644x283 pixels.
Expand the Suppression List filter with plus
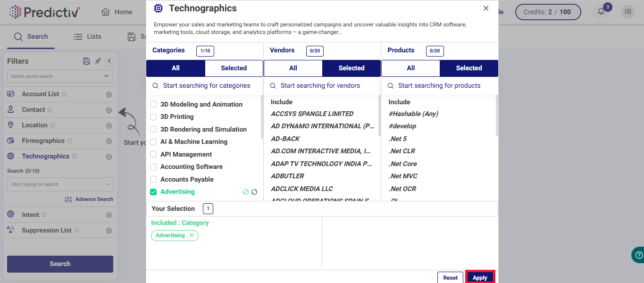coord(109,231)
